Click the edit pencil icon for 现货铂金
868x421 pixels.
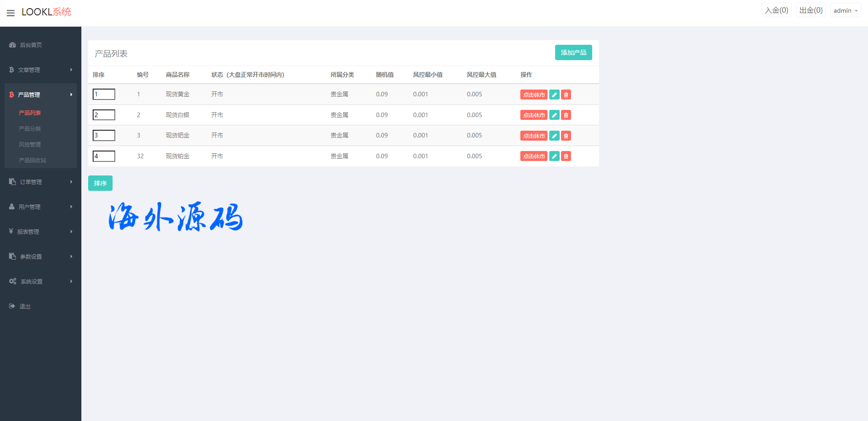[554, 156]
